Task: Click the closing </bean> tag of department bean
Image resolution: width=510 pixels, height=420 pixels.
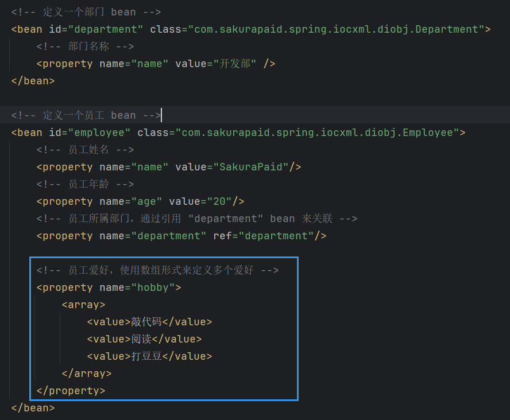Action: click(x=33, y=81)
